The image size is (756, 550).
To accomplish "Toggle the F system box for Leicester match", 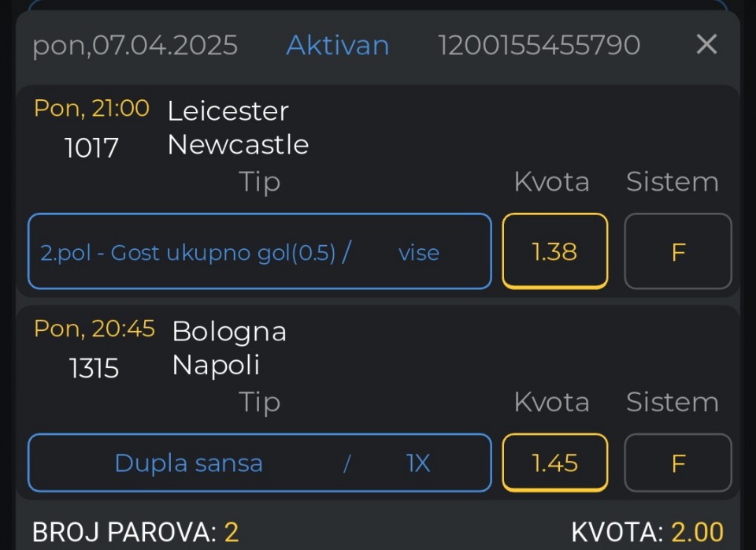I will (677, 251).
